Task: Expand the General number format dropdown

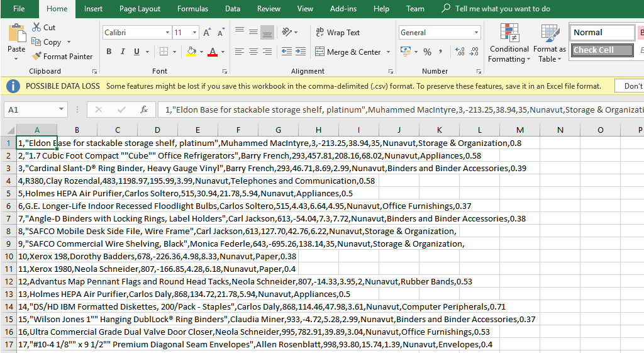Action: pyautogui.click(x=476, y=33)
